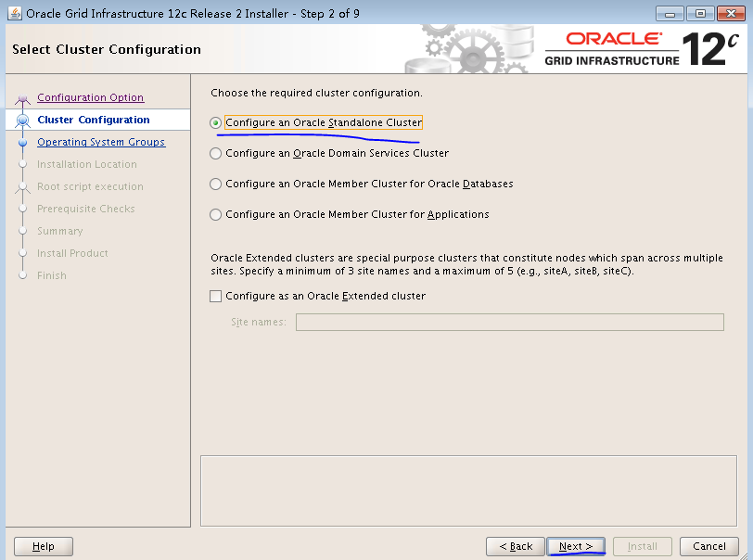Go back with the Back button
This screenshot has height=560, width=753.
click(x=516, y=546)
